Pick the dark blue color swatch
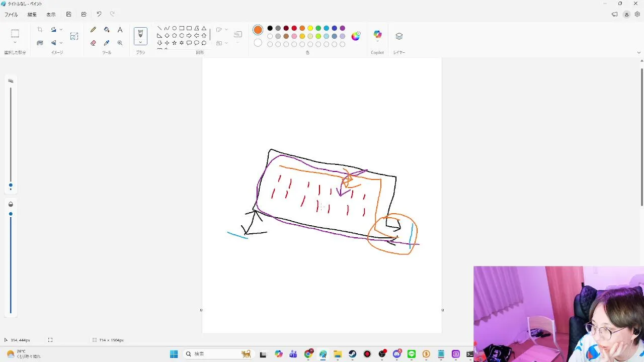Image resolution: width=644 pixels, height=362 pixels. tap(335, 28)
